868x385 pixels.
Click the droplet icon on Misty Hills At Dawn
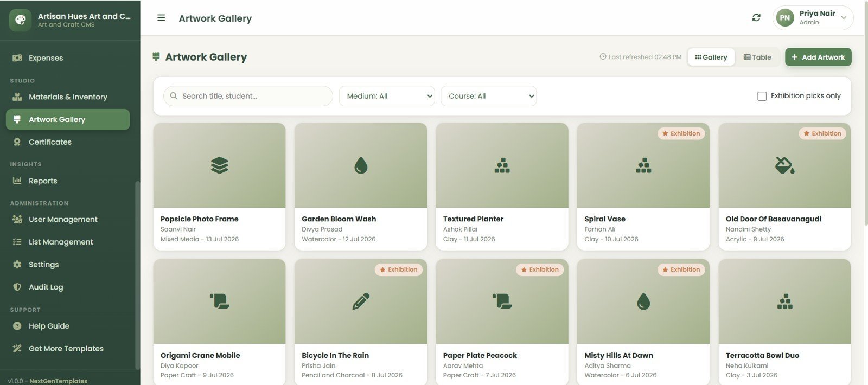[643, 301]
